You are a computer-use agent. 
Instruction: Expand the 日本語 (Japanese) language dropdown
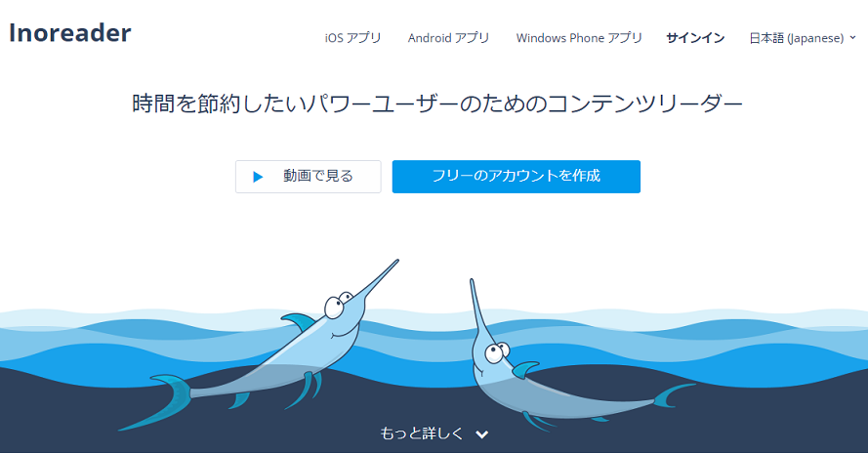pos(803,38)
